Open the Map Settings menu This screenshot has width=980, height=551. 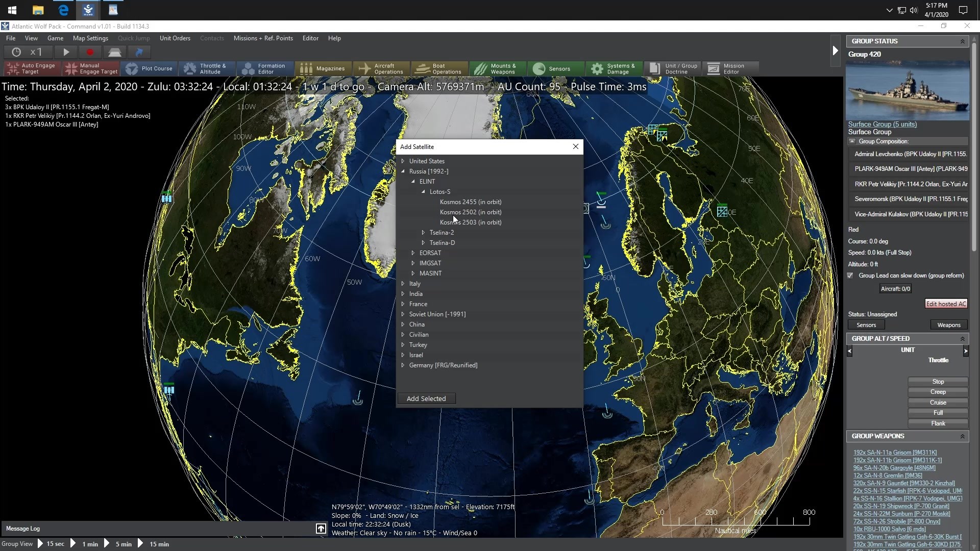tap(90, 38)
